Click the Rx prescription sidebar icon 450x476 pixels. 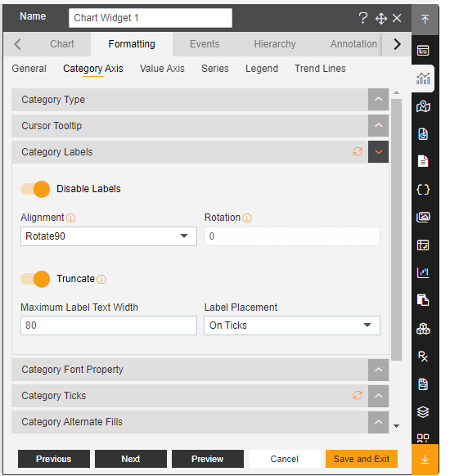pyautogui.click(x=423, y=357)
